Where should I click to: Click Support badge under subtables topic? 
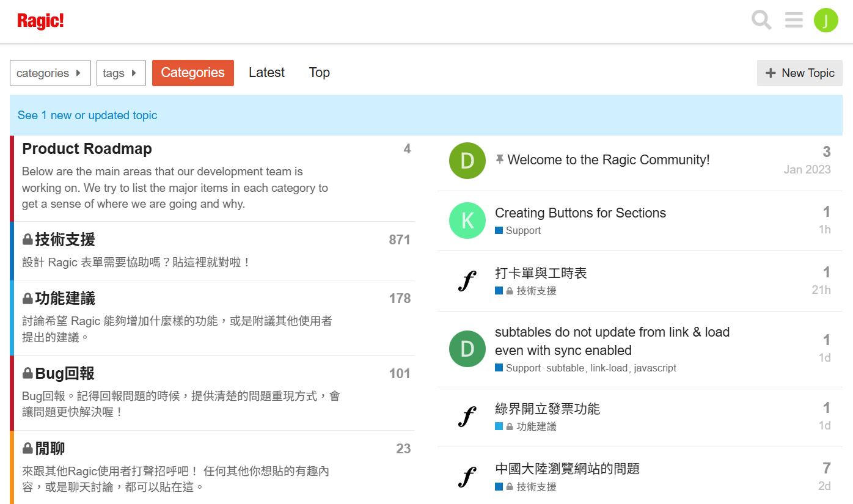click(x=518, y=368)
